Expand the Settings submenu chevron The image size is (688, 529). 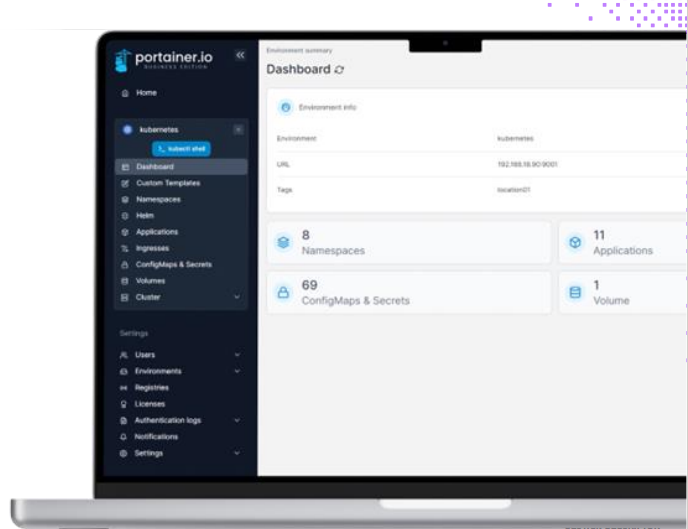tap(237, 453)
